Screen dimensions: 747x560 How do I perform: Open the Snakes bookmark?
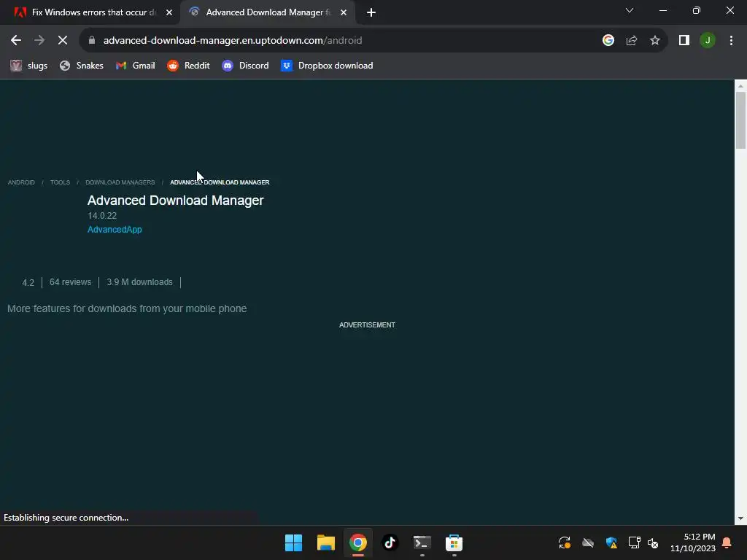point(82,66)
